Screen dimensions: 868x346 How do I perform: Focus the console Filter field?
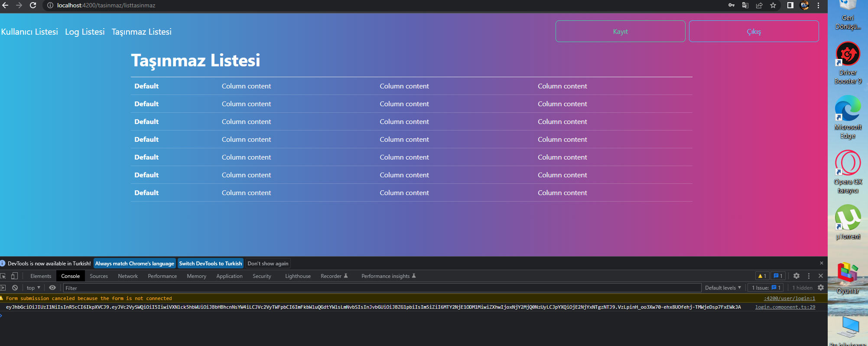coord(382,288)
